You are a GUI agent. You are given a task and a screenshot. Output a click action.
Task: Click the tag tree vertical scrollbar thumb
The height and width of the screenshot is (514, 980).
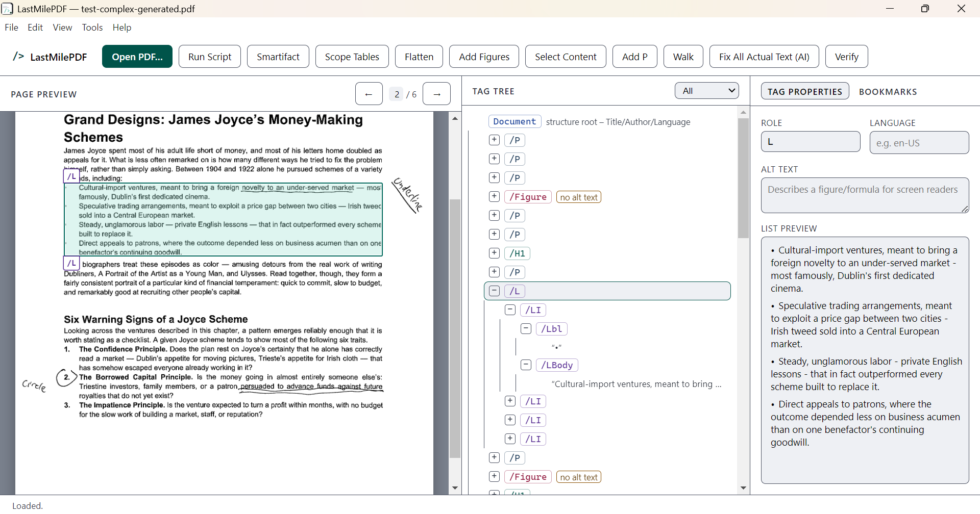(x=743, y=178)
